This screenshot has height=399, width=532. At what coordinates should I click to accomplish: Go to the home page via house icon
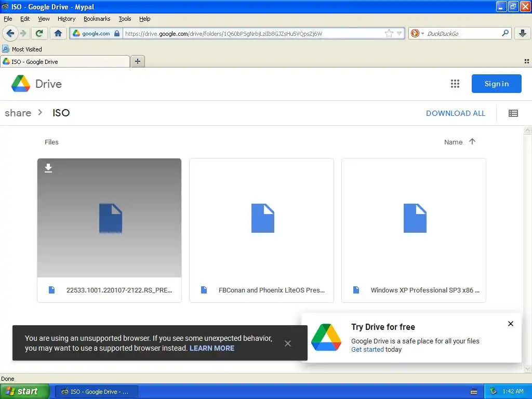58,33
